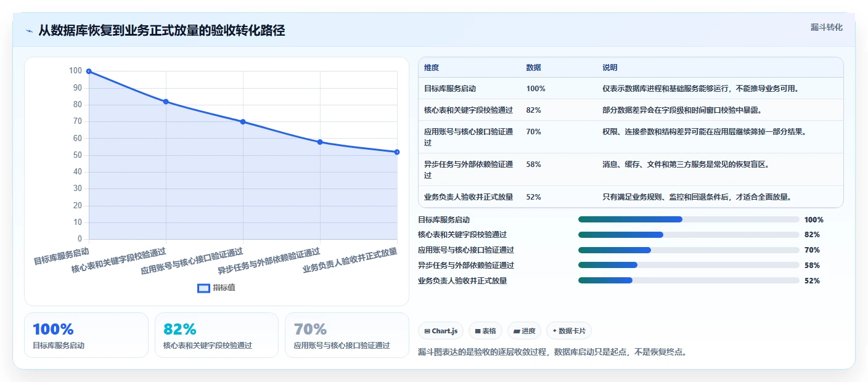
Task: Click the 维度 table column header
Action: point(432,68)
